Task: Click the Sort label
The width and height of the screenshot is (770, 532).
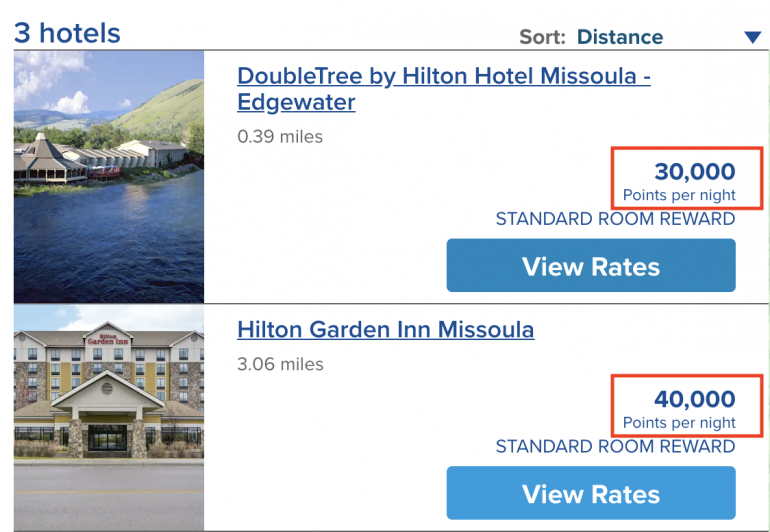Action: coord(543,37)
